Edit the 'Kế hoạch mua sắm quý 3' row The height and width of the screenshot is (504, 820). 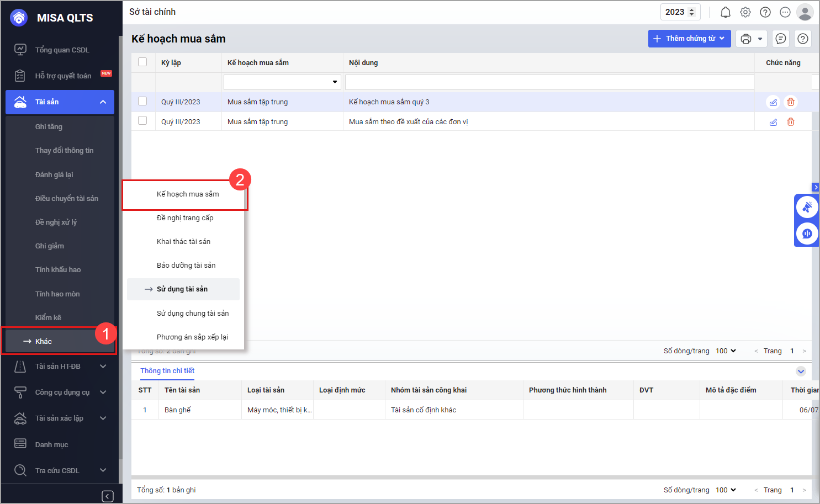(773, 102)
